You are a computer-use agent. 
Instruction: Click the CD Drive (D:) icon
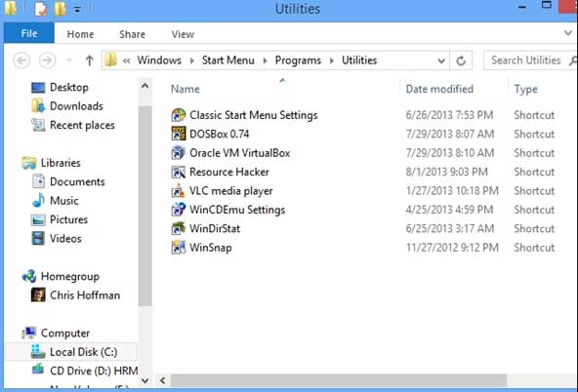(38, 370)
